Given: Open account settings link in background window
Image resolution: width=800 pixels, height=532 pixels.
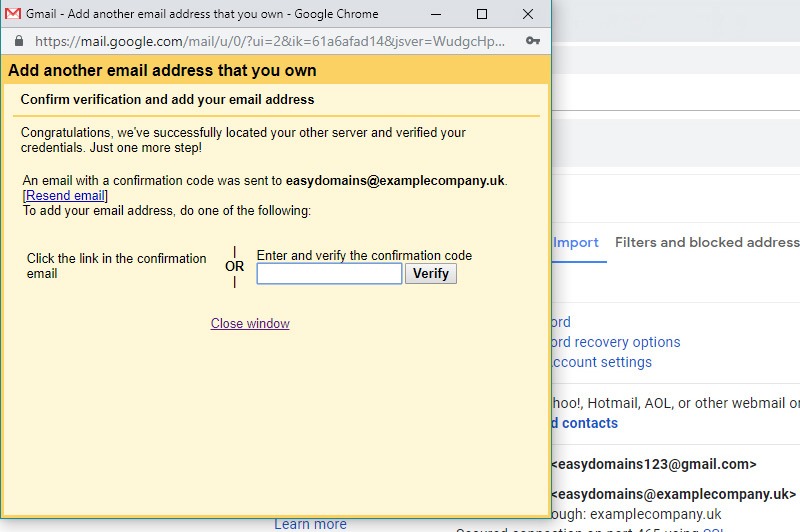Looking at the screenshot, I should point(602,362).
